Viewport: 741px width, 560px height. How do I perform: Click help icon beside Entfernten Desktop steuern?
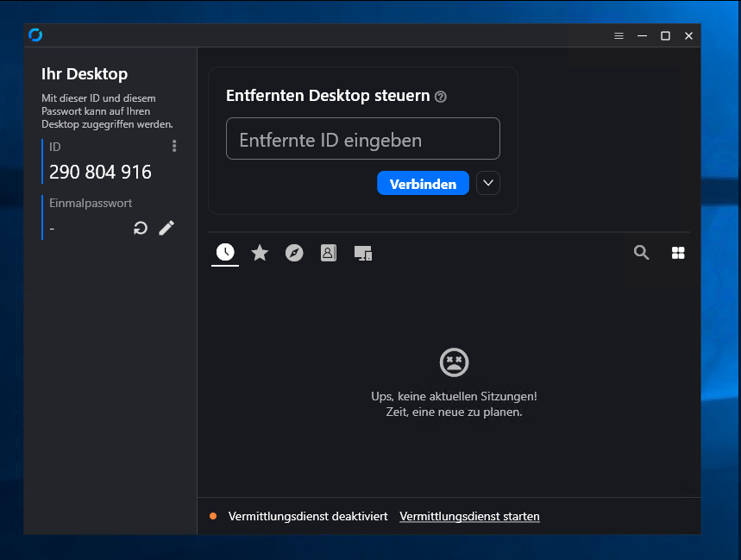point(441,97)
